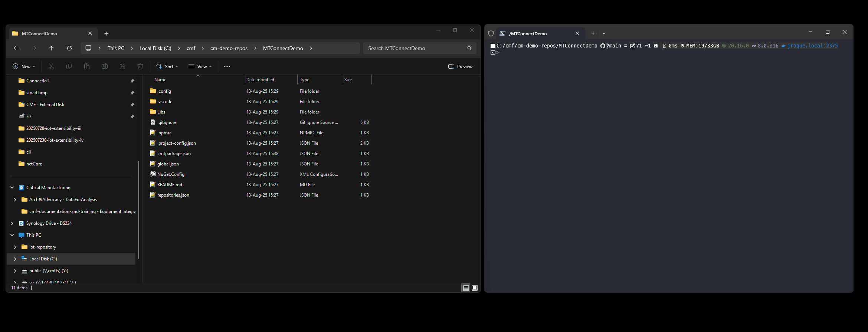Click Local Disk (C:) breadcrumb
The image size is (868, 332).
click(x=155, y=48)
